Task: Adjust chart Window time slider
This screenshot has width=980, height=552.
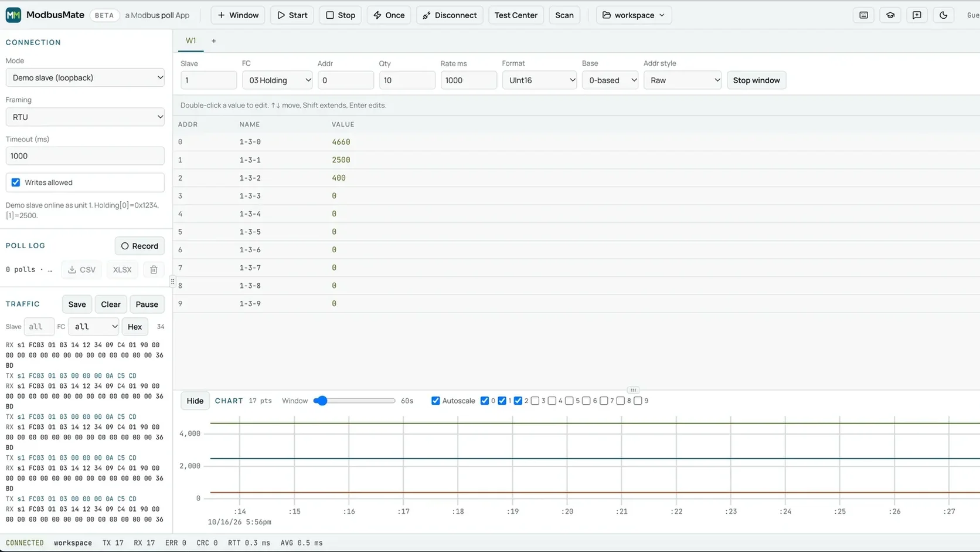Action: (x=354, y=401)
